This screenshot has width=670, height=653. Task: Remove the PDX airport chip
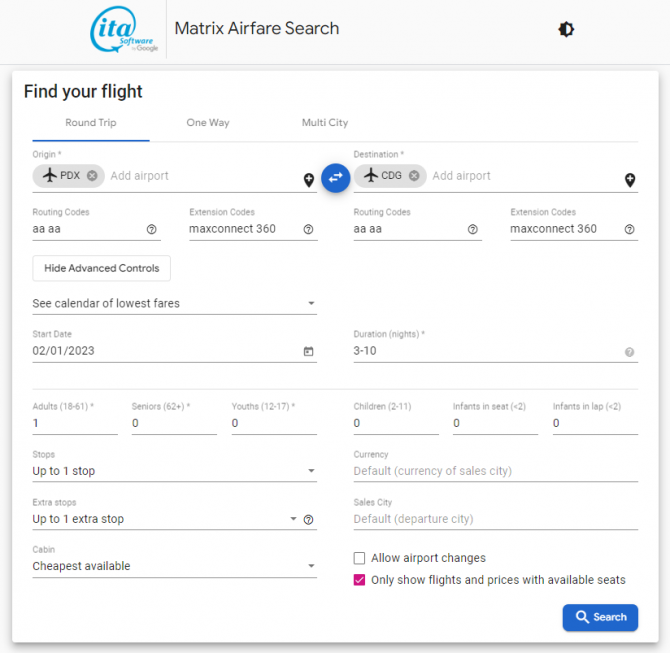(x=92, y=176)
